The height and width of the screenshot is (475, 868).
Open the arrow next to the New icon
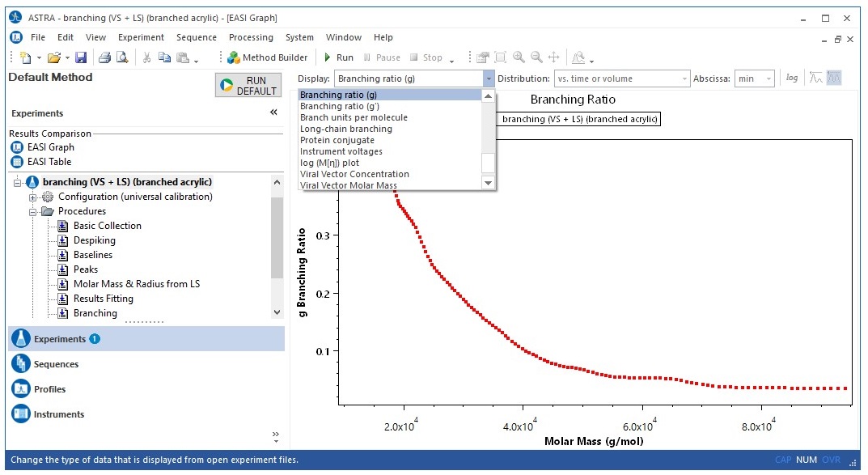39,57
